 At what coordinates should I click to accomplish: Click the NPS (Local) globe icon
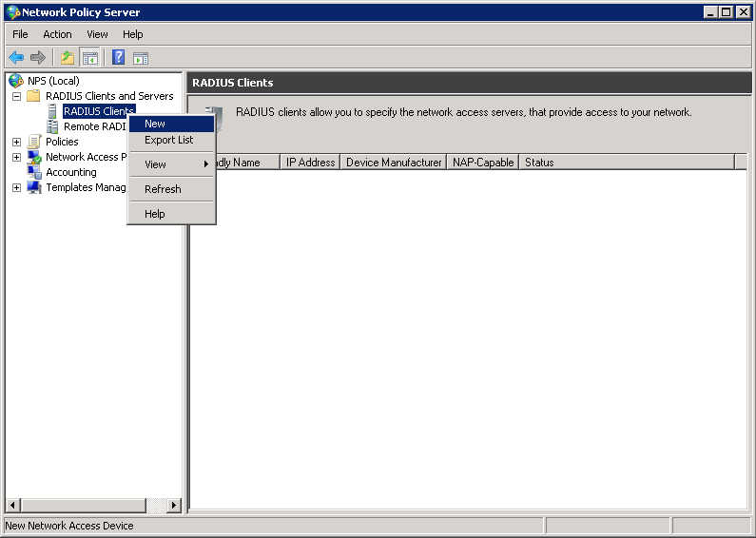click(16, 81)
